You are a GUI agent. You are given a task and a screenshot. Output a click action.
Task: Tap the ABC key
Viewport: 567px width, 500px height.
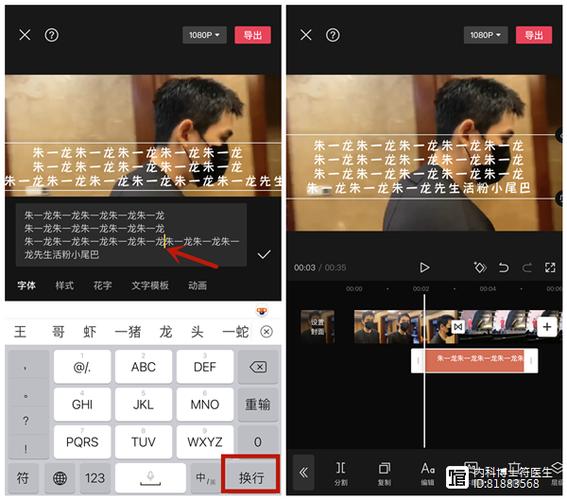144,367
